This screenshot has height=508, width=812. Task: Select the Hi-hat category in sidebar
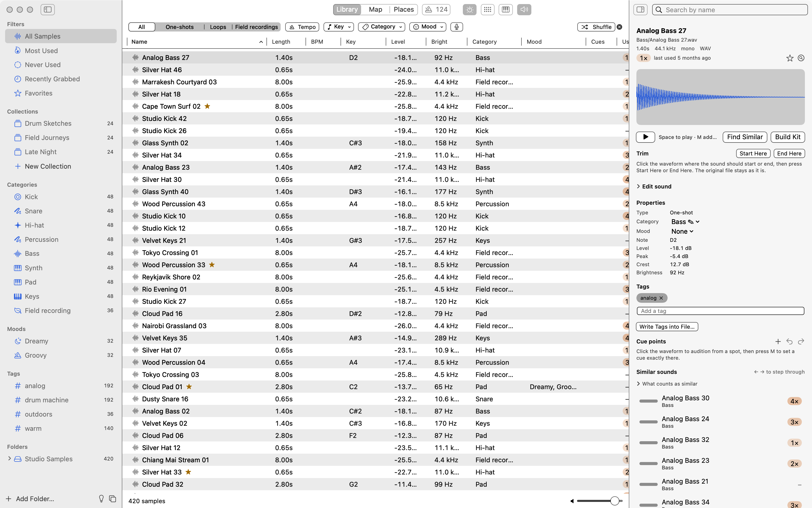tap(61, 225)
